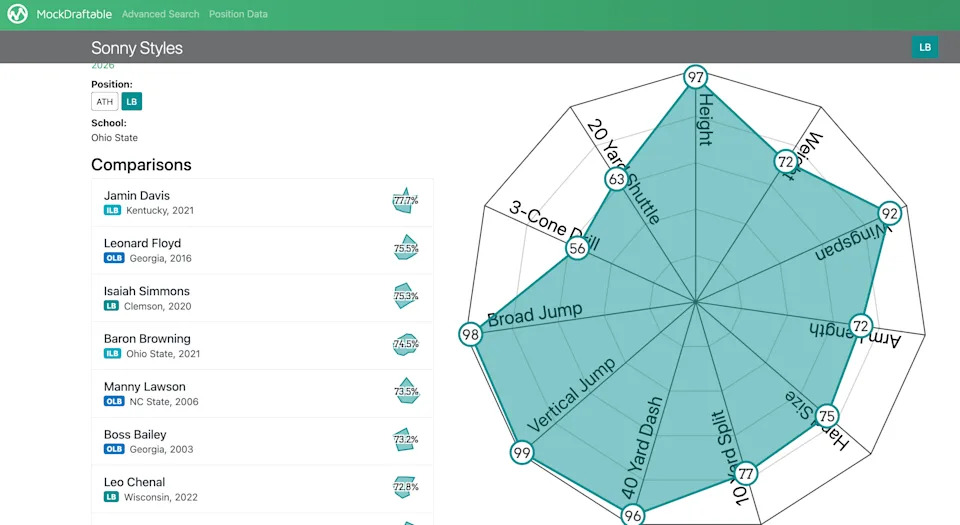Go to Position Data page
960x525 pixels.
(238, 15)
